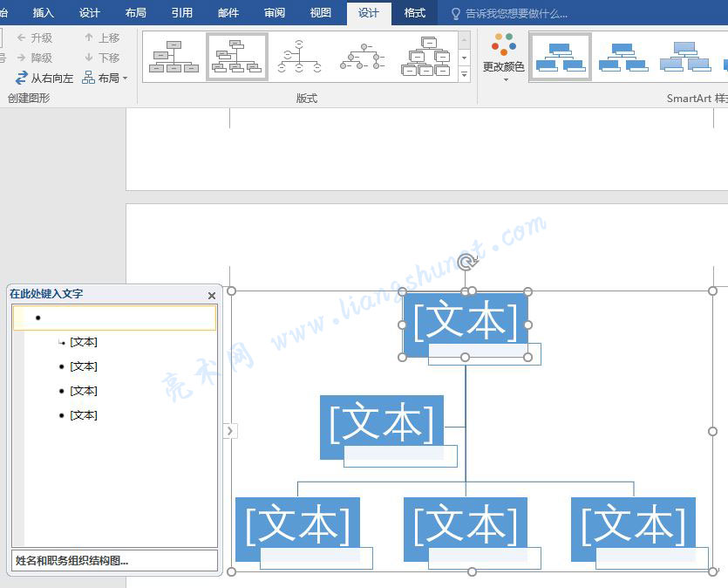Open the 审阅 ribbon tab
This screenshot has height=588, width=728.
[275, 13]
